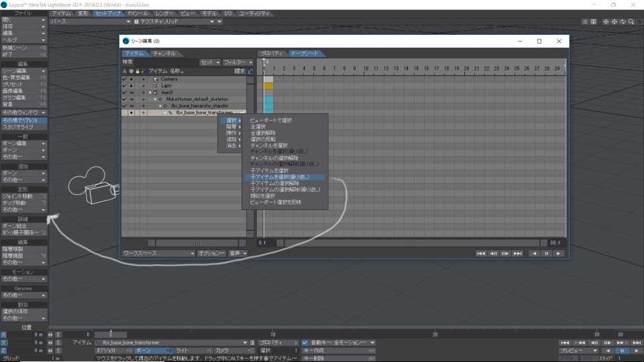Click the viewport move (pan) icon
644x362 pixels.
614,21
